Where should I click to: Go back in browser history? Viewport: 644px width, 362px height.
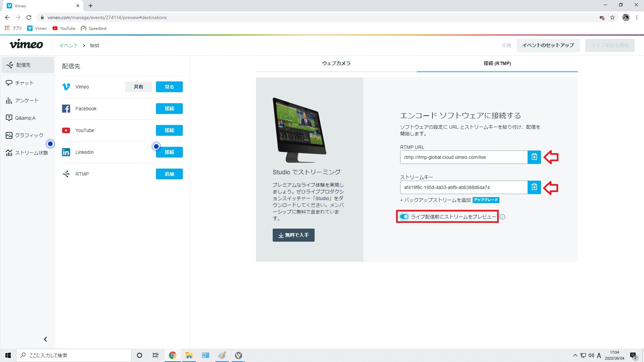click(7, 17)
